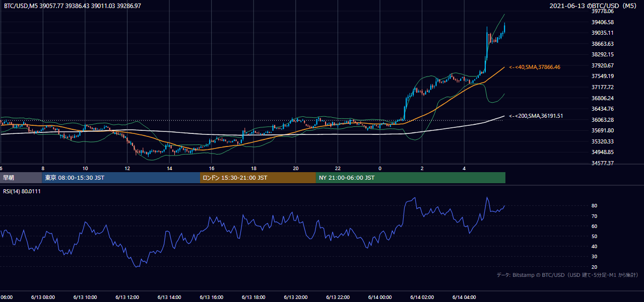Viewport: 644px width, 302px height.
Task: Select the 6/13 18:00 bottom time label
Action: [x=253, y=297]
